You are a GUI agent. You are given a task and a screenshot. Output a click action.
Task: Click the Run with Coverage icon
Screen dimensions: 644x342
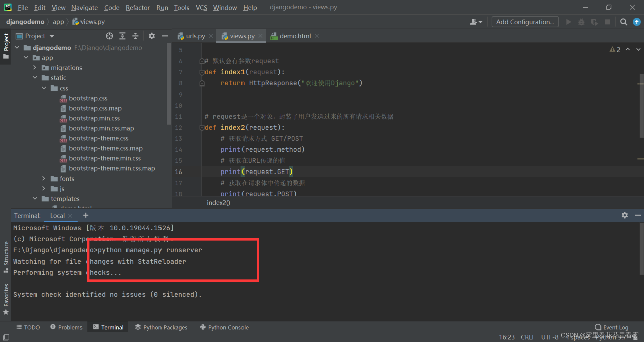pyautogui.click(x=594, y=22)
